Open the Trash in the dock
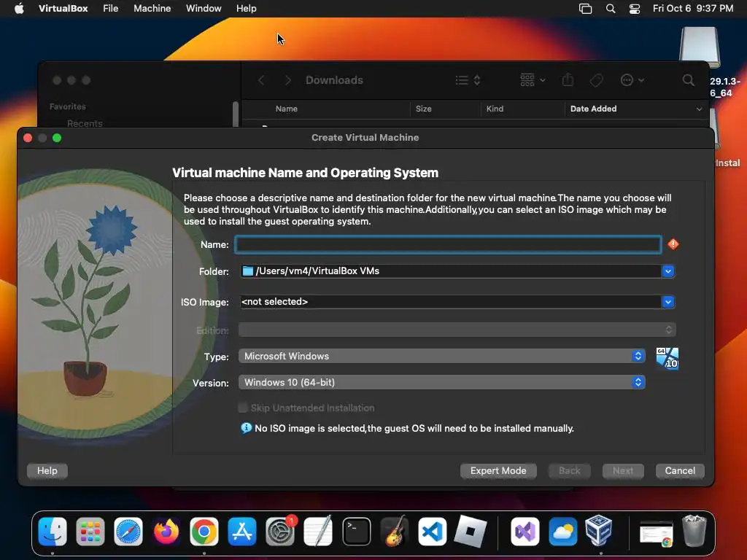The image size is (747, 560). tap(694, 531)
